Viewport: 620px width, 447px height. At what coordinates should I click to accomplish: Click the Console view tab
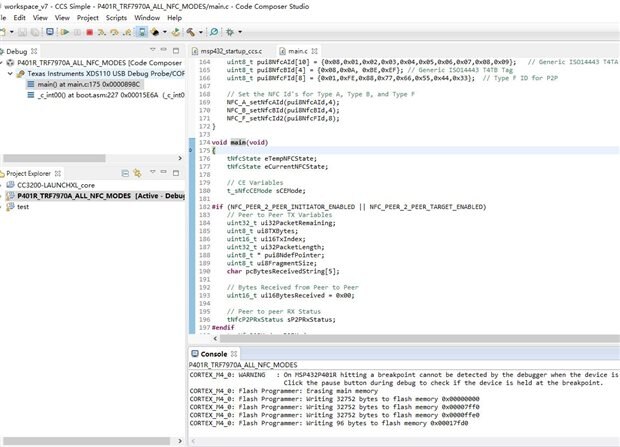(212, 354)
